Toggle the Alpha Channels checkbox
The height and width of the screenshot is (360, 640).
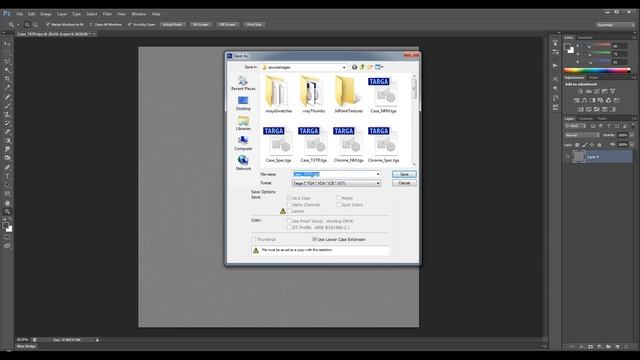[x=289, y=204]
